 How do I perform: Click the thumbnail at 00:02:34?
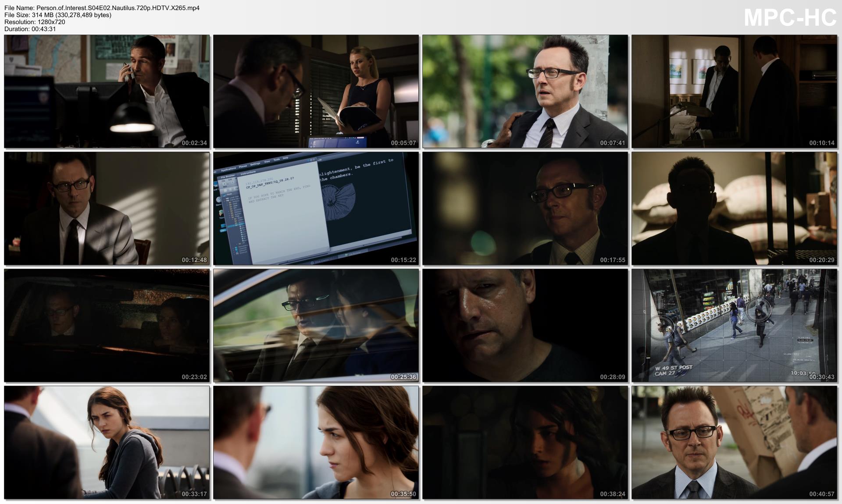[107, 91]
